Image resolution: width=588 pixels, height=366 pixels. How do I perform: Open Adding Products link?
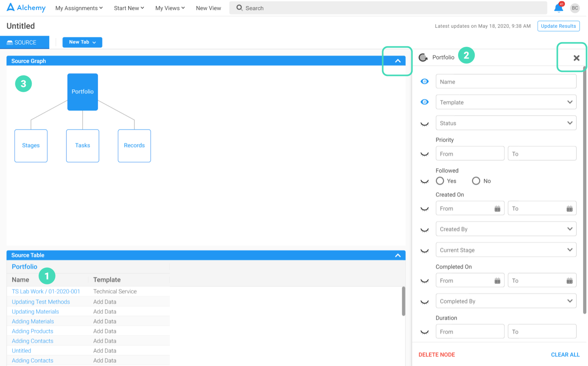tap(32, 331)
